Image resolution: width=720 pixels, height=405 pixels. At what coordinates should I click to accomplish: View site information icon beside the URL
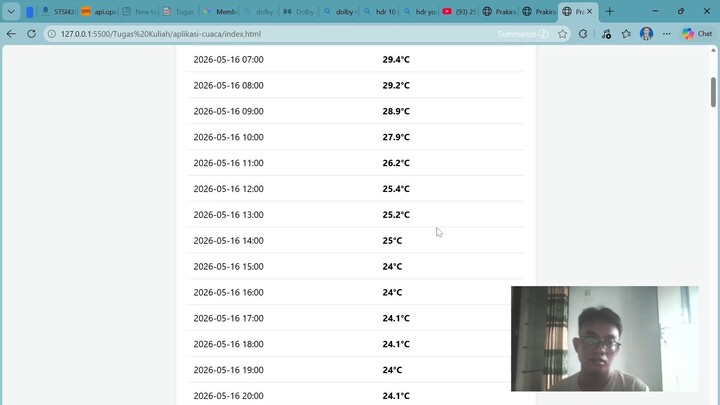pos(52,34)
